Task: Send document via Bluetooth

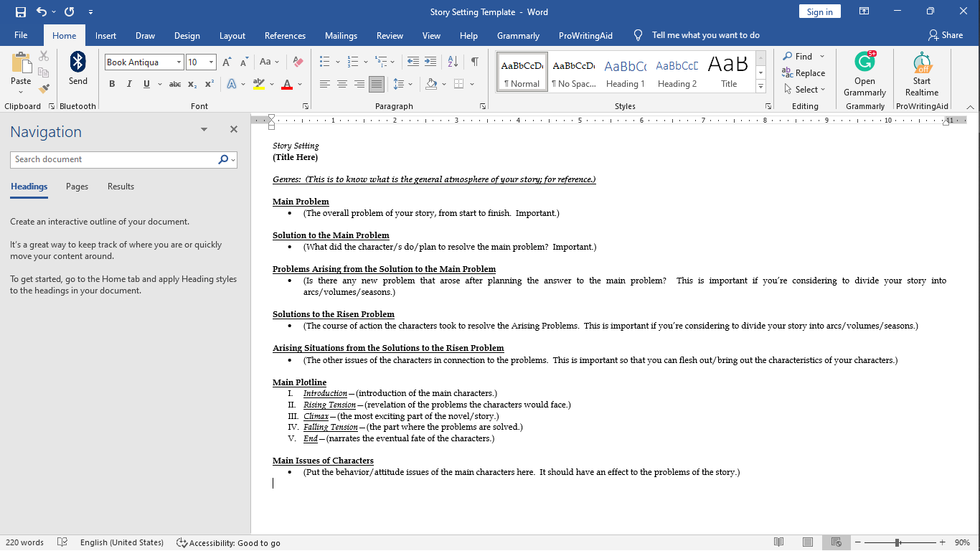Action: click(77, 69)
